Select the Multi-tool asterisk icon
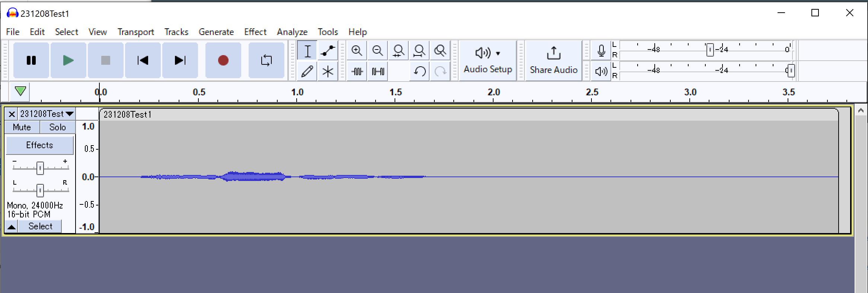The image size is (868, 293). pyautogui.click(x=328, y=71)
